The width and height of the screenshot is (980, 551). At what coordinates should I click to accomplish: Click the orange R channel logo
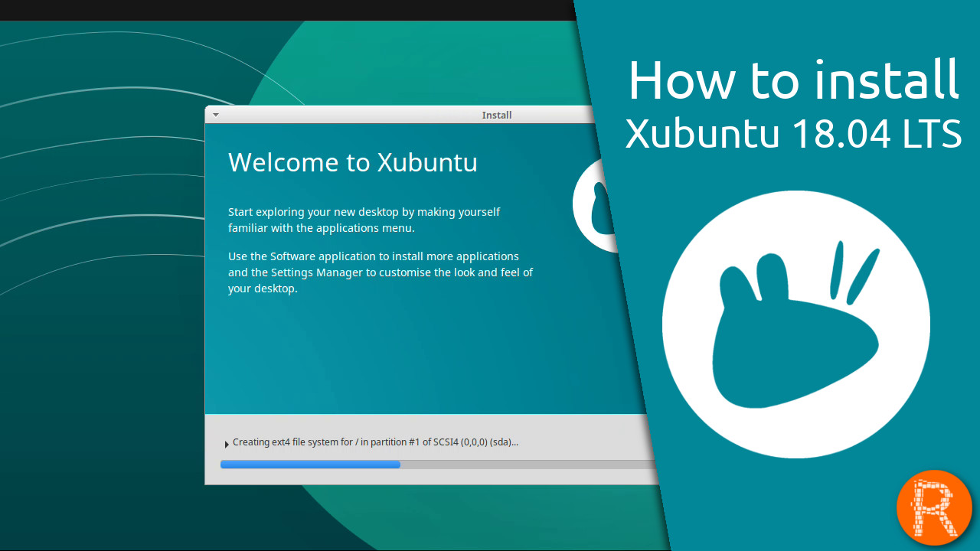934,508
